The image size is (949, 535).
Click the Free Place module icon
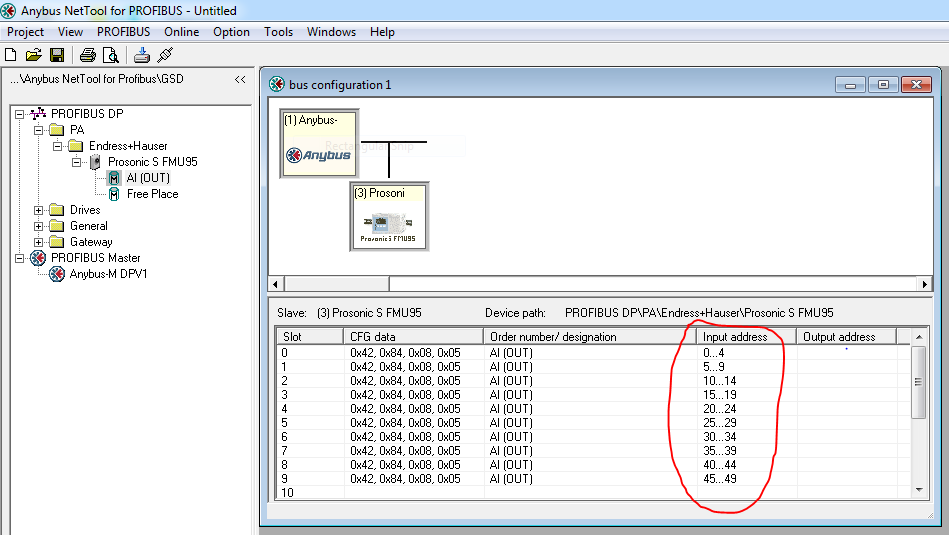click(114, 194)
